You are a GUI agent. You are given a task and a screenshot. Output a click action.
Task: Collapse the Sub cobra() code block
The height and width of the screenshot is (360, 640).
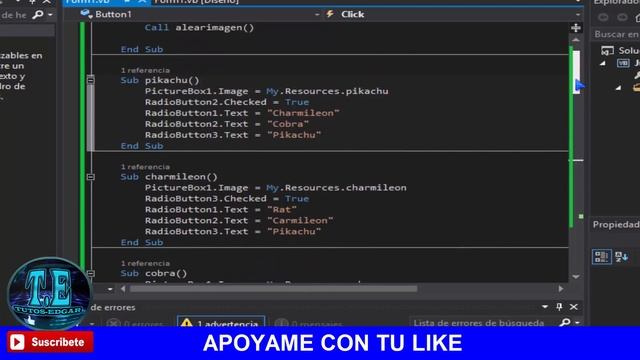(x=91, y=273)
